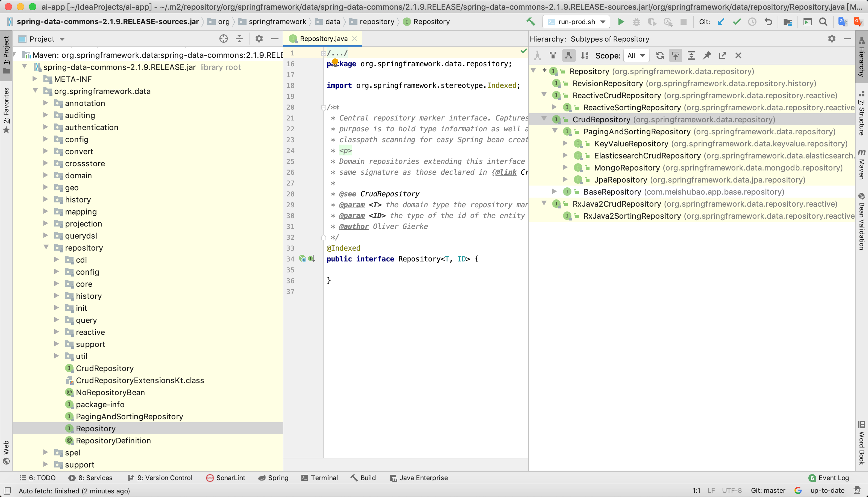
Task: Pin the Hierarchy tab
Action: pos(707,55)
